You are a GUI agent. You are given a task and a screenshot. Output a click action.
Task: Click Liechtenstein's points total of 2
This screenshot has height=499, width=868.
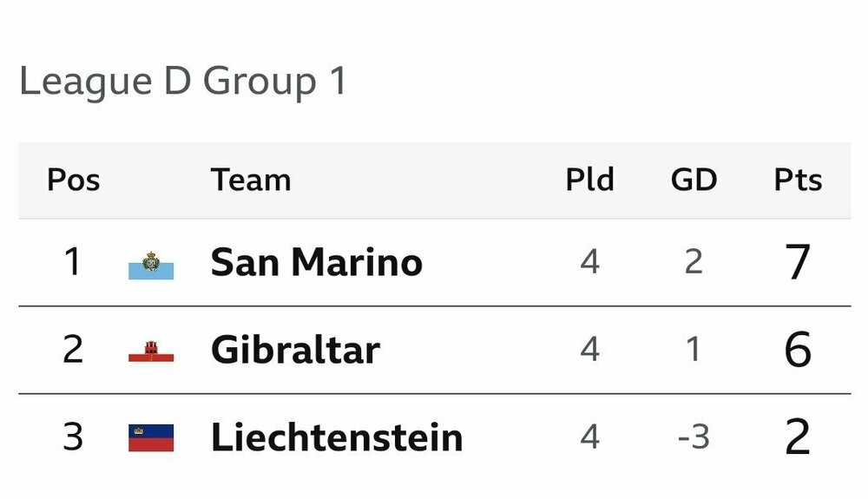click(798, 437)
